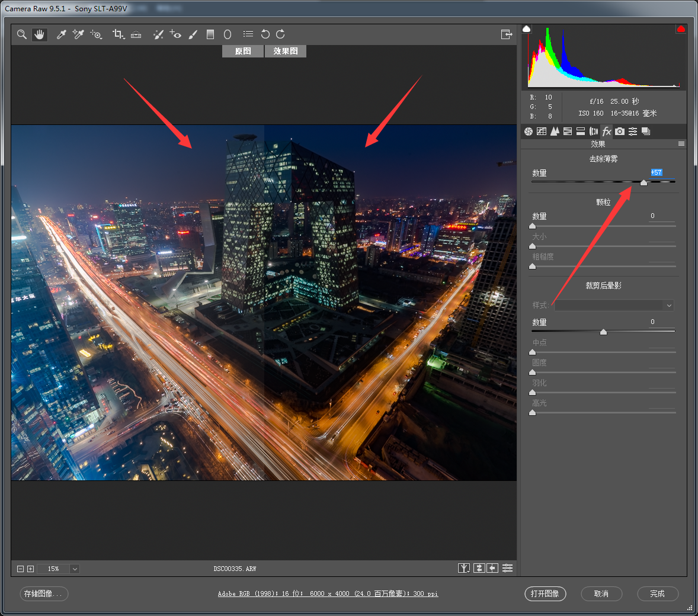Rotate image 90 degrees counterclockwise
Screen dimensions: 698x616
click(x=265, y=34)
